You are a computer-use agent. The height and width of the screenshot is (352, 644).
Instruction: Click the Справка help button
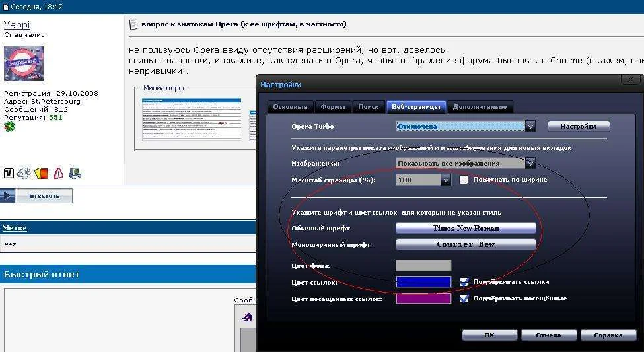608,335
